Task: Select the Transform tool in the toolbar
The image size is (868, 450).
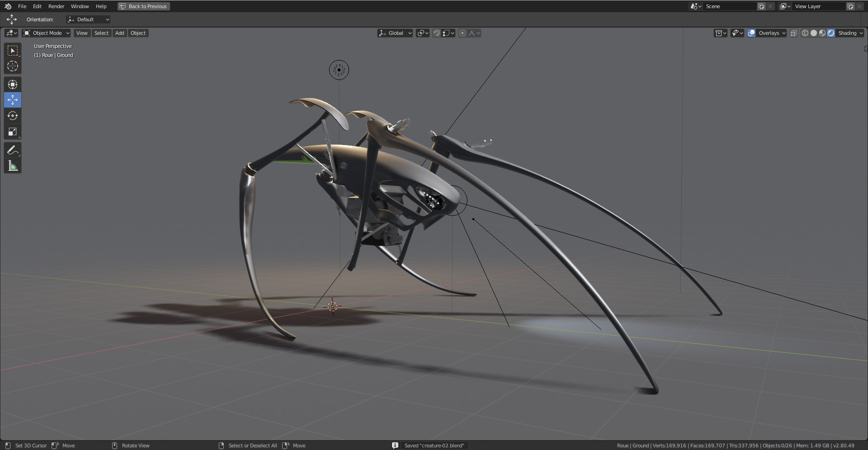Action: pos(13,84)
